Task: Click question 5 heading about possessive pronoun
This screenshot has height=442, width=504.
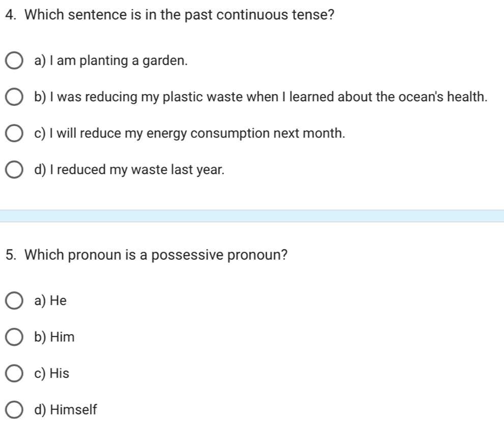Action: (147, 255)
